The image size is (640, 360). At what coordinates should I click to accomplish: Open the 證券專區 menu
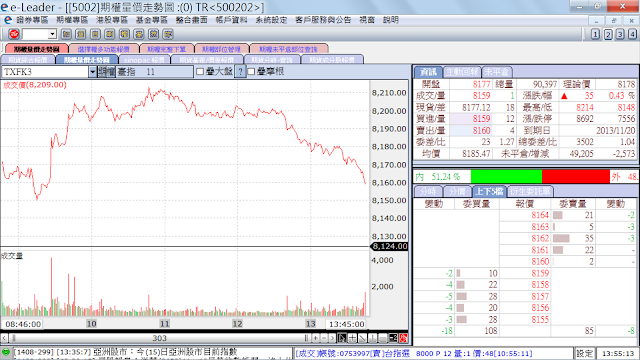(x=32, y=20)
